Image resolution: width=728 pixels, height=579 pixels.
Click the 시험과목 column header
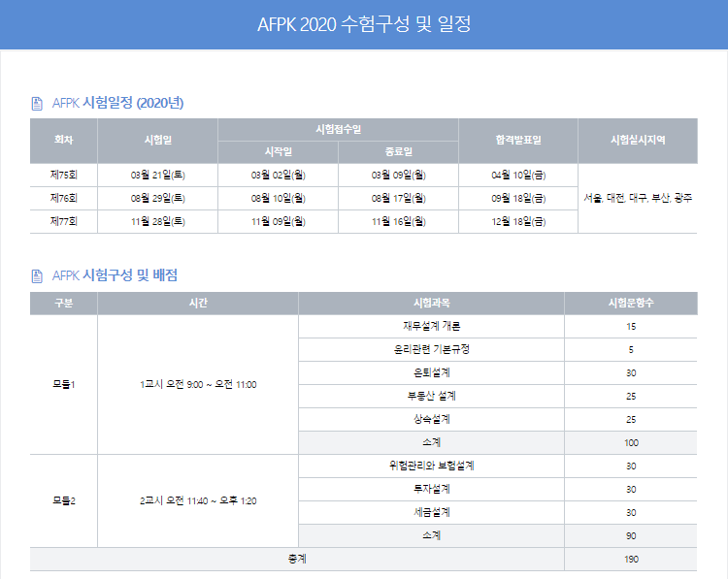431,303
